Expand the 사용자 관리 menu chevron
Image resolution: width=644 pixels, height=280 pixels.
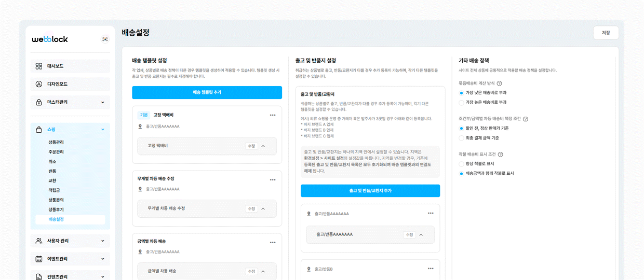[x=103, y=241]
